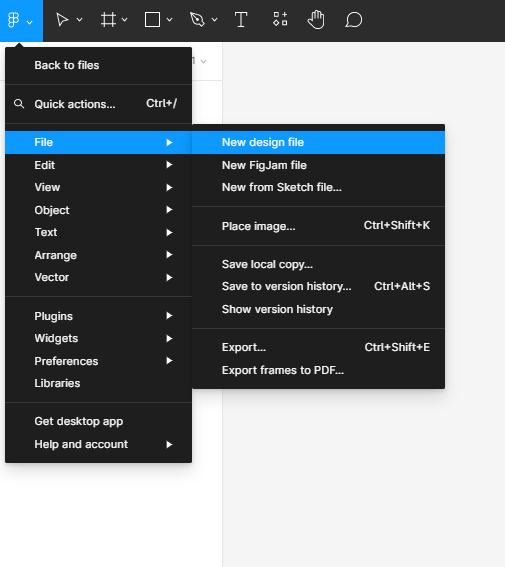Select the Pen tool icon
The image size is (505, 567).
coord(197,20)
